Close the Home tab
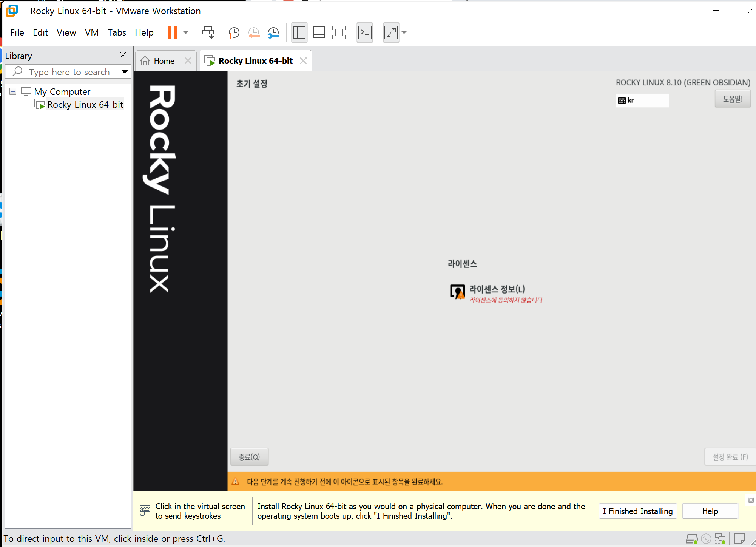The width and height of the screenshot is (756, 547). [188, 61]
